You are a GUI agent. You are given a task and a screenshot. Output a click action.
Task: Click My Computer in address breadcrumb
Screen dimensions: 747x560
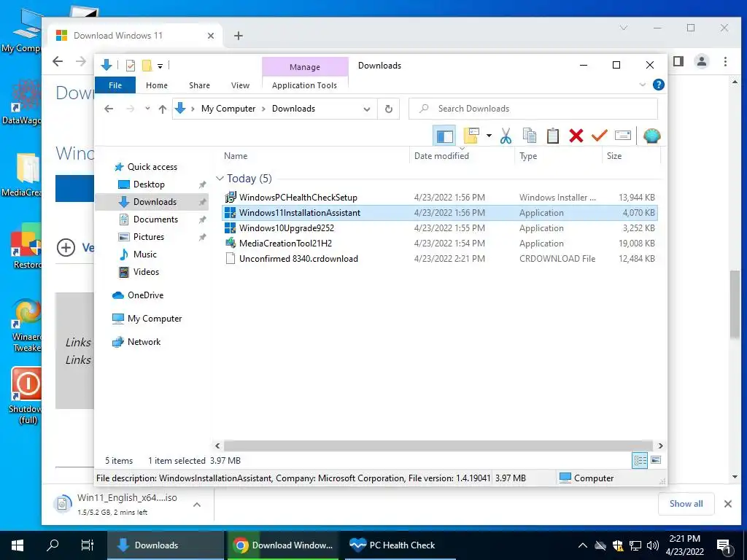point(228,109)
